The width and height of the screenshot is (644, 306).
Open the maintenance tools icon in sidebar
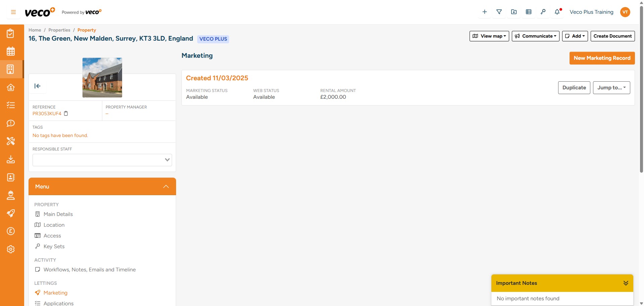[11, 141]
